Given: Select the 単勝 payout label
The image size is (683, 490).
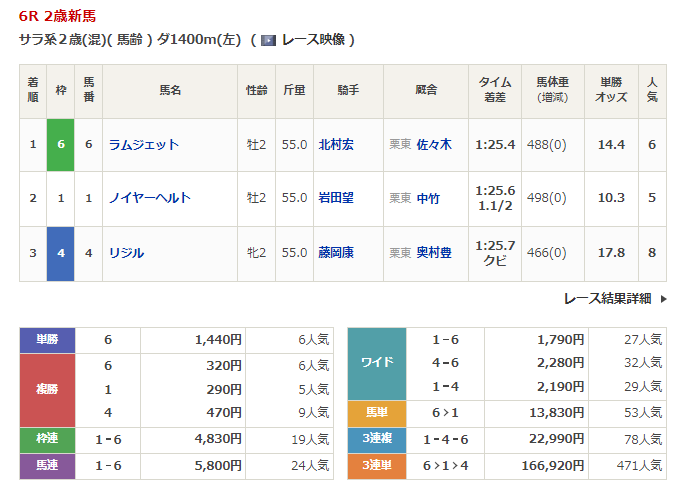Looking at the screenshot, I should pyautogui.click(x=48, y=340).
